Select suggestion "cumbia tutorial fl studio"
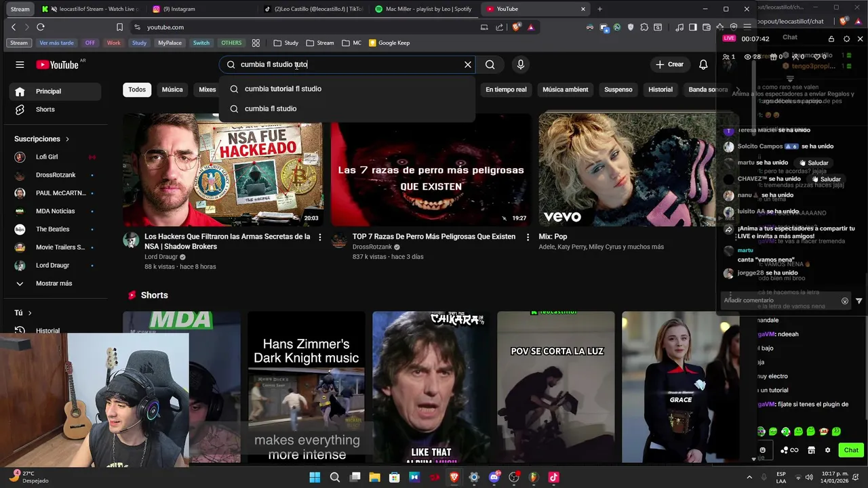Screen dimensions: 868x488 click(347, 89)
